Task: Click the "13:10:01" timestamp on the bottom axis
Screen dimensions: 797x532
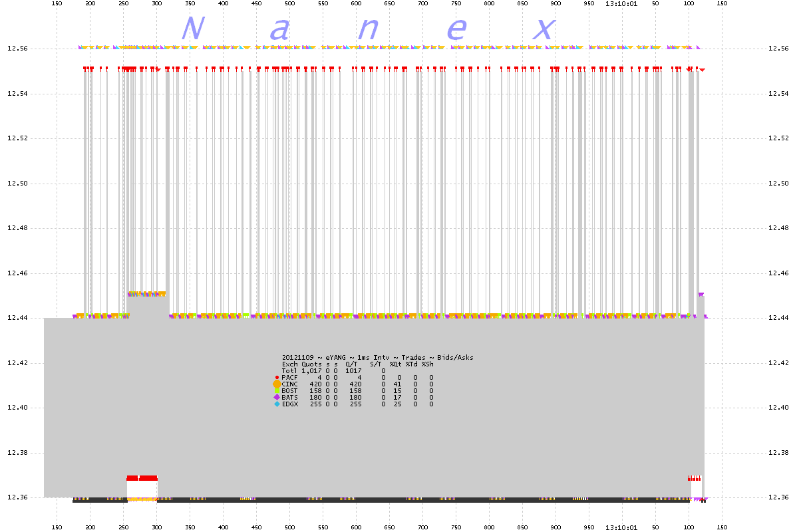Action: pyautogui.click(x=621, y=527)
